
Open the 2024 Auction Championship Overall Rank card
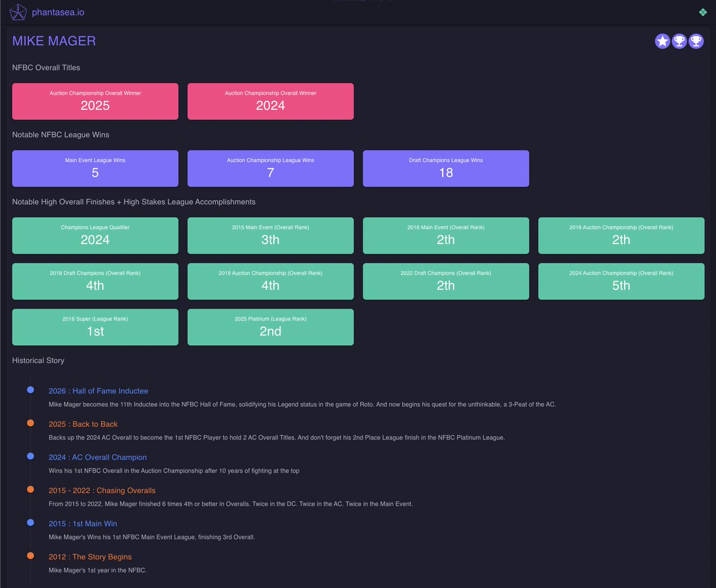point(621,281)
